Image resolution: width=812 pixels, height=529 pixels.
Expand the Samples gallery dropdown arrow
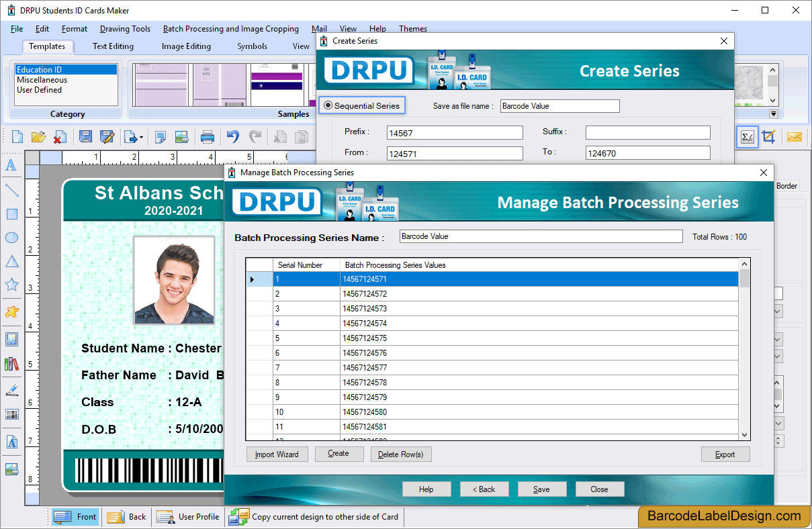coord(773,114)
